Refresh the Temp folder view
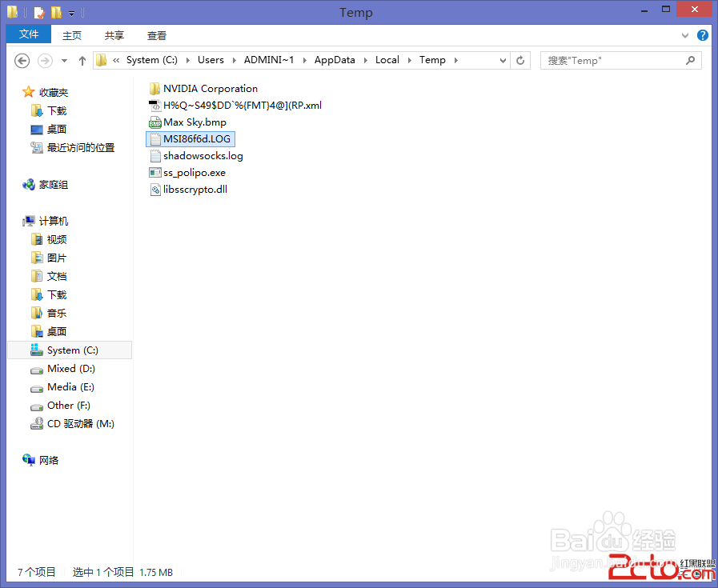The height and width of the screenshot is (588, 718). [520, 61]
